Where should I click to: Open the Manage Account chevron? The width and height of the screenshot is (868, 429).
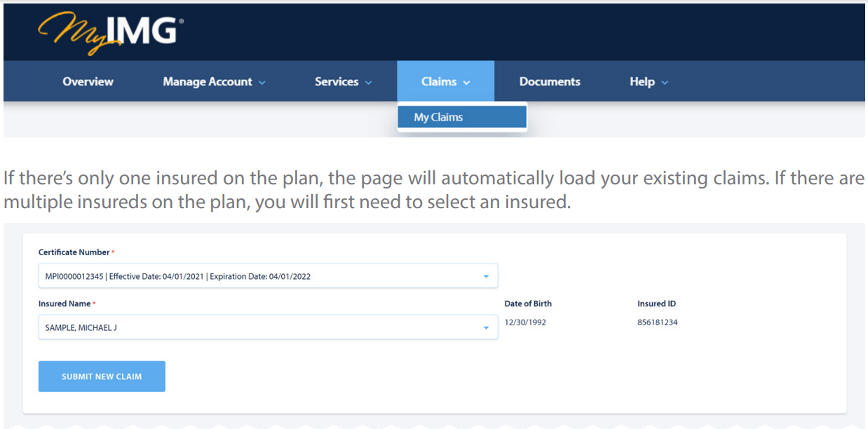(264, 81)
